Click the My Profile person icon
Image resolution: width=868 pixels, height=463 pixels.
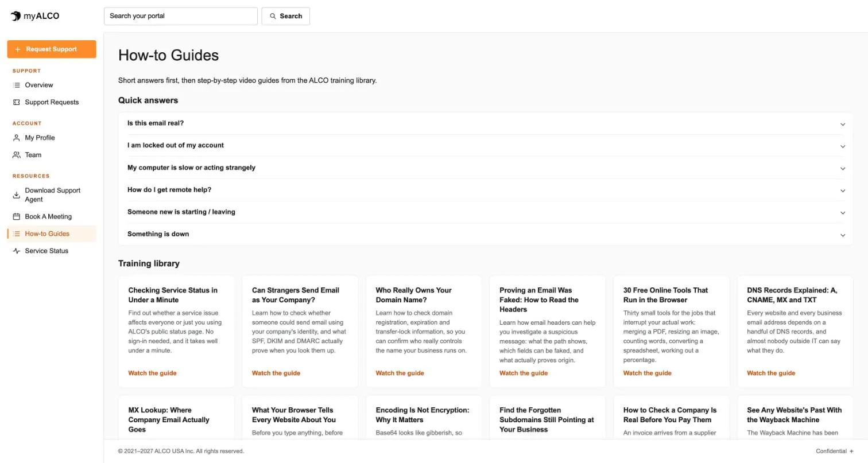click(x=17, y=138)
